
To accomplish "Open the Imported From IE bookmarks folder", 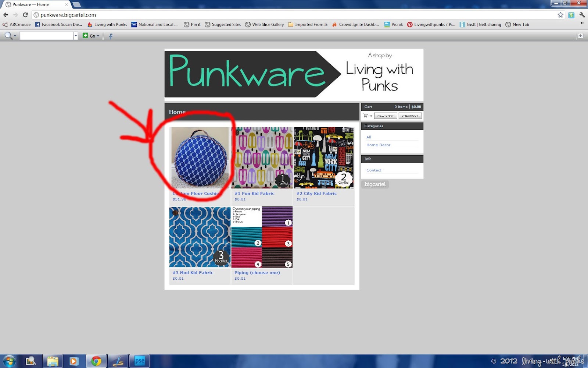I will 308,25.
